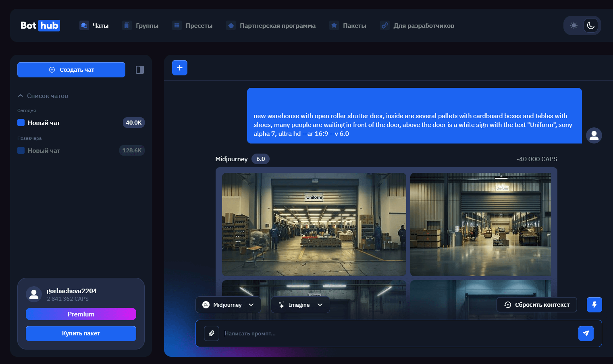Open the Midjourney model dropdown
Viewport: 613px width, 364px height.
coord(228,305)
